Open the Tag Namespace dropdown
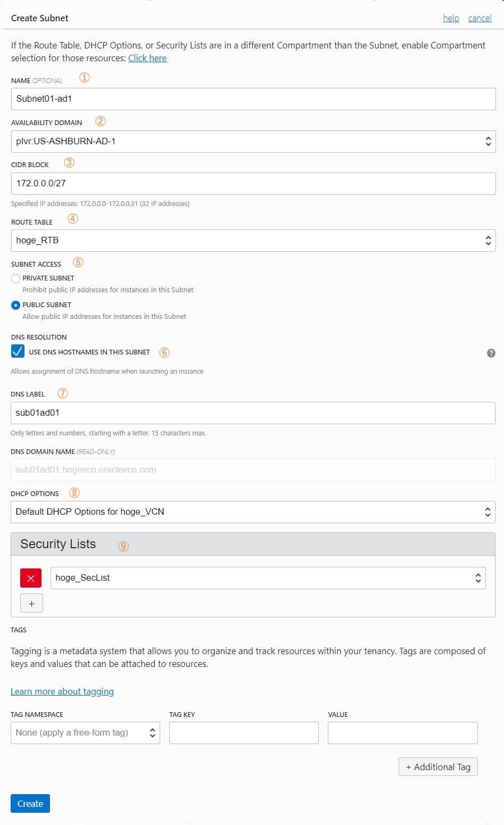 [x=85, y=733]
